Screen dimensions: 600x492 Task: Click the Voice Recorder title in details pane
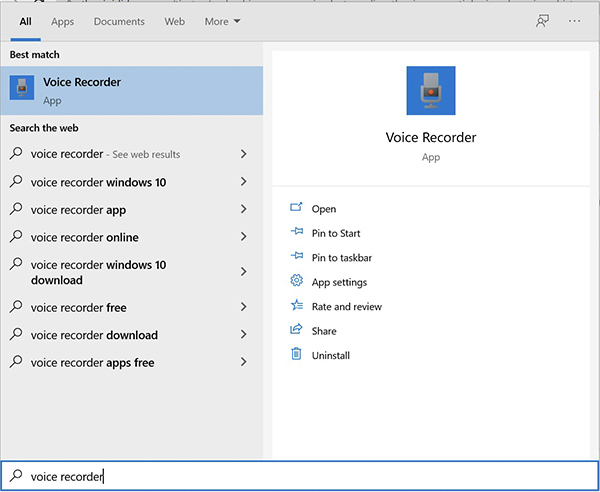(431, 137)
